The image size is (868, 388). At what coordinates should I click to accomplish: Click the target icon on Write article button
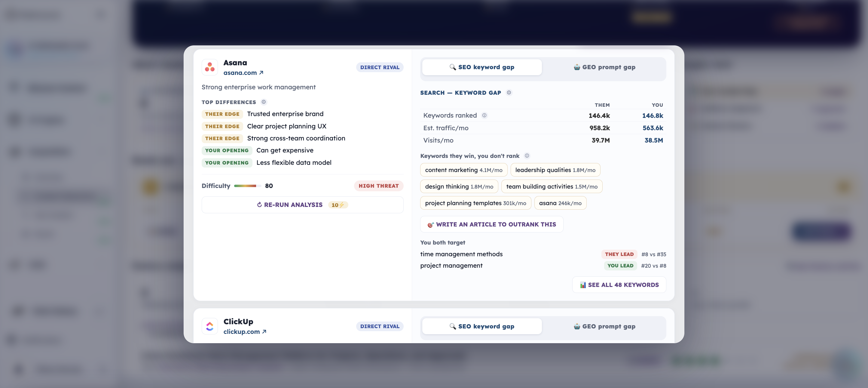430,224
